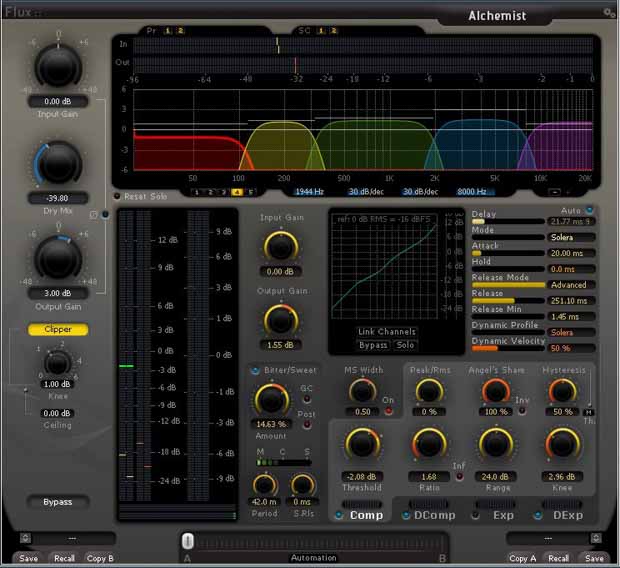Click the Ratio knob
The image size is (620, 568).
coord(427,444)
